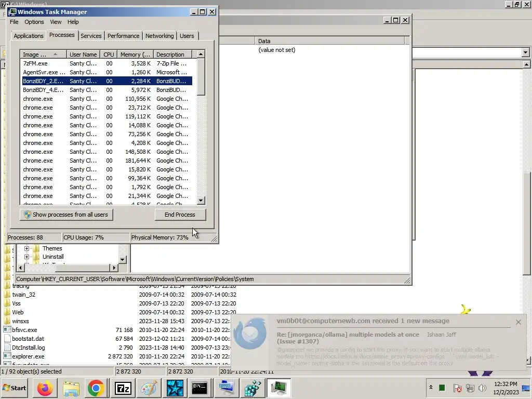Click the Data column header in Registry Editor
The height and width of the screenshot is (399, 532).
tap(330, 41)
